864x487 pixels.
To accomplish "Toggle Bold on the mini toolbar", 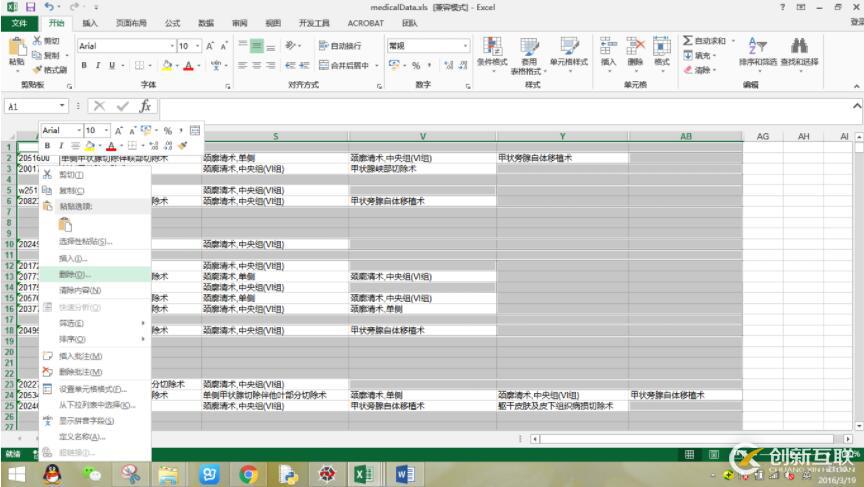I will 47,146.
